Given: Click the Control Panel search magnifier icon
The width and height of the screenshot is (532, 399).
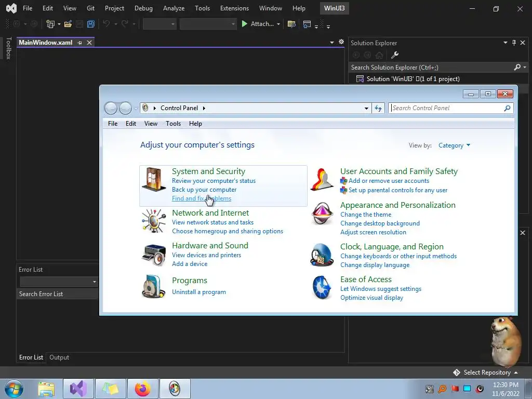Looking at the screenshot, I should (507, 108).
